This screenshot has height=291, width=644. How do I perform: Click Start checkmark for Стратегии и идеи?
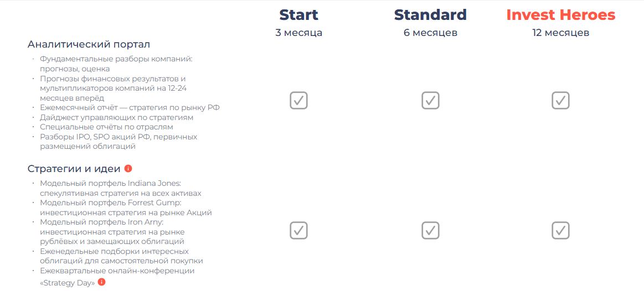[298, 230]
